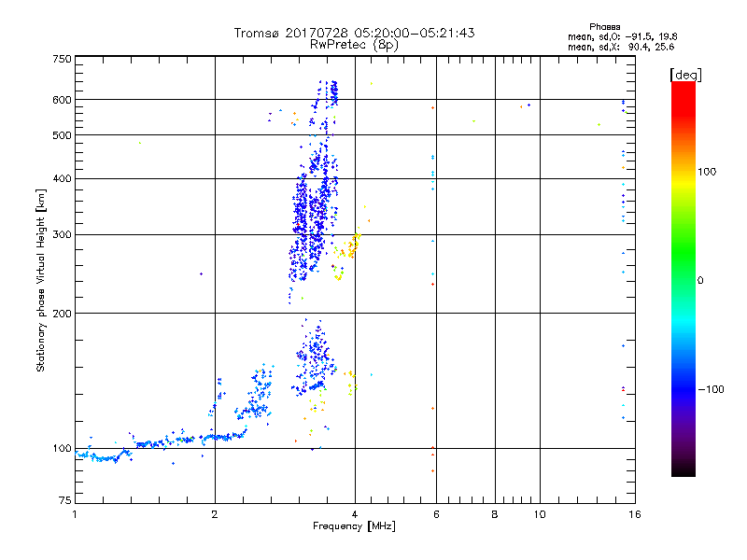Click the y-axis '100' tick label
This screenshot has width=747, height=560.
(62, 448)
